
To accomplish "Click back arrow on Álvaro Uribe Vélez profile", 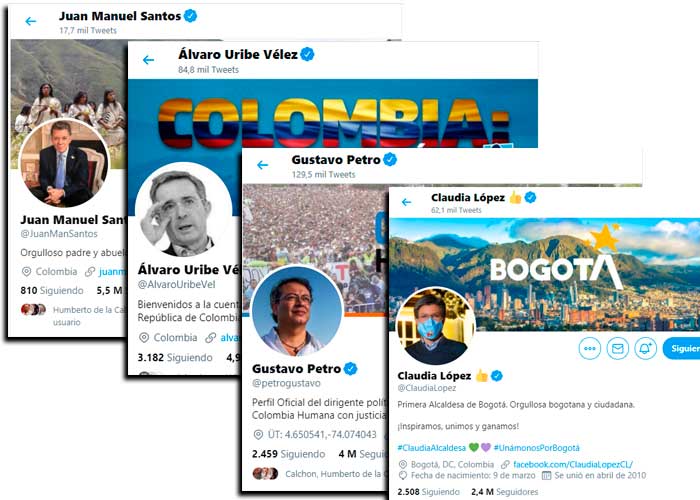I will 148,59.
